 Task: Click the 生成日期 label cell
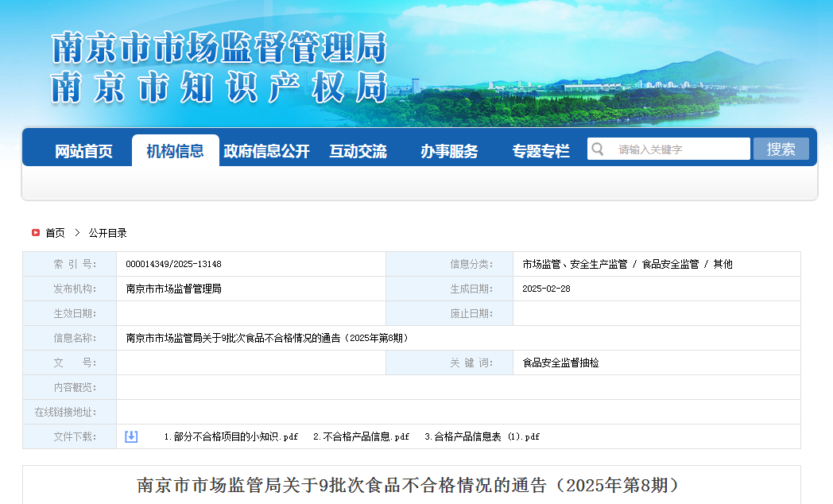coord(449,289)
